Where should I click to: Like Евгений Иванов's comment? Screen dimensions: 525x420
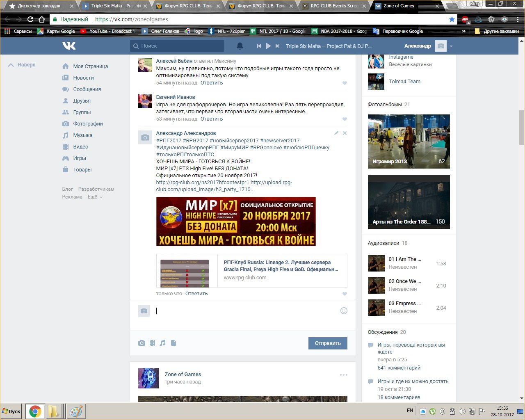345,119
